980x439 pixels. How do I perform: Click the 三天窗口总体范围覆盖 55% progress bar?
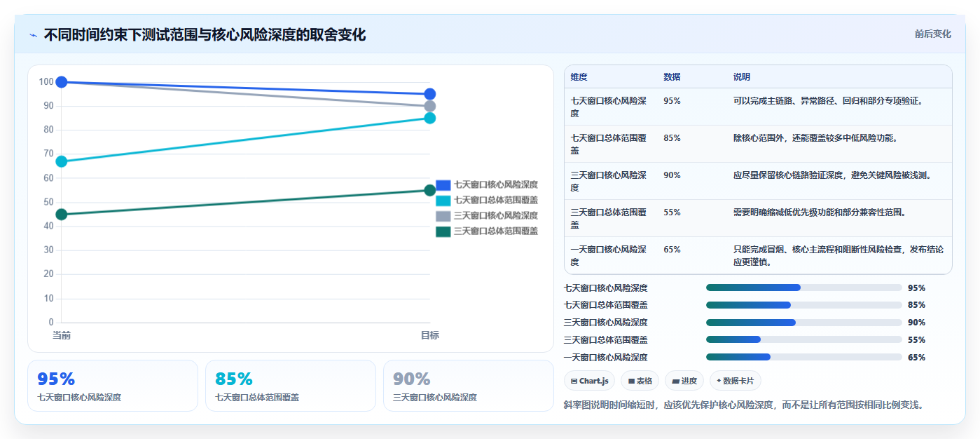pos(804,340)
